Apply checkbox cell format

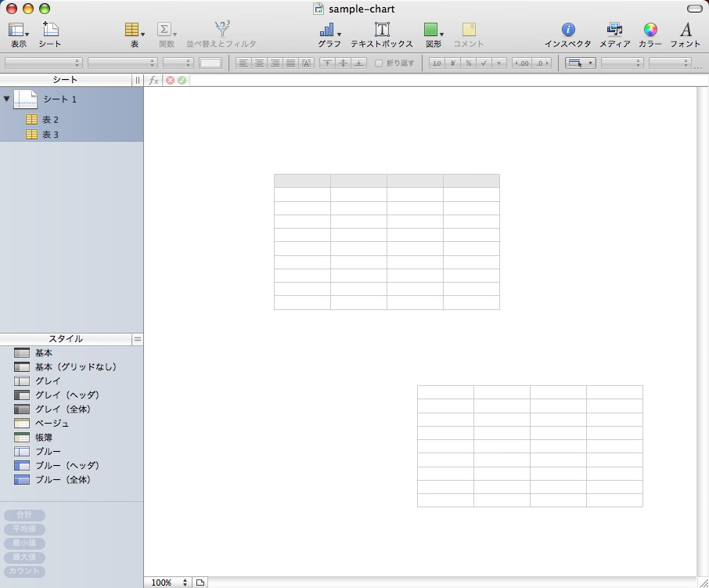click(484, 63)
